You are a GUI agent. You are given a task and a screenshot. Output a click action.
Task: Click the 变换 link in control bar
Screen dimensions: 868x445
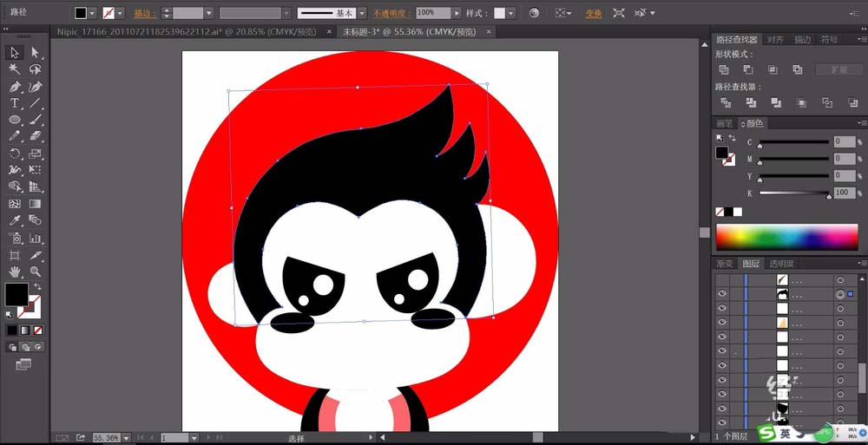[x=594, y=13]
